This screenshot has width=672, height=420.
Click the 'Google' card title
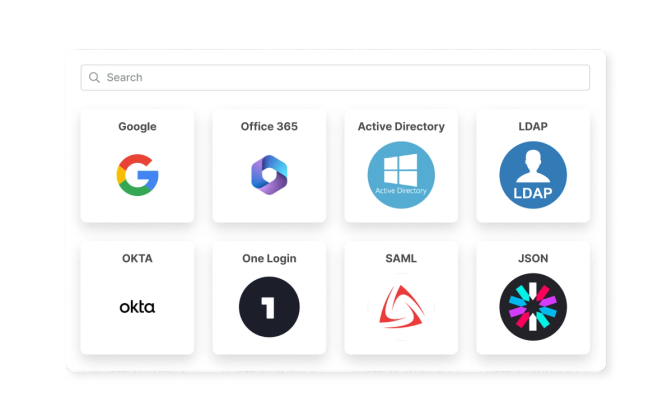tap(137, 126)
